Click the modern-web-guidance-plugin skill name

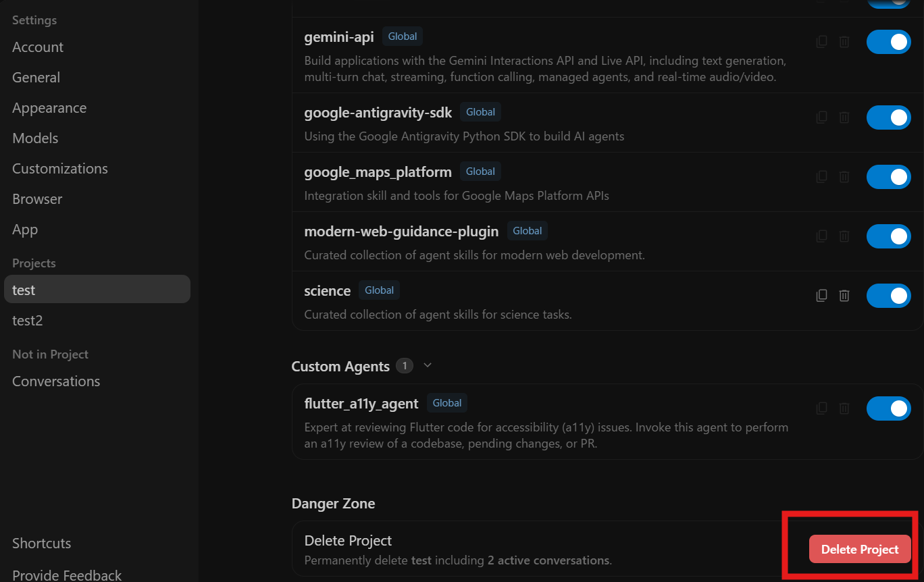[x=401, y=232]
